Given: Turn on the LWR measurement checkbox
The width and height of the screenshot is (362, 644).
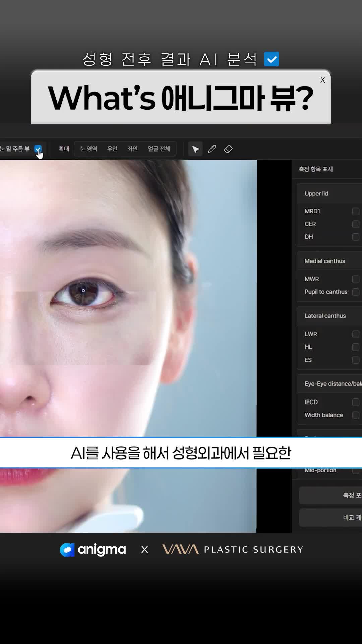Looking at the screenshot, I should coord(356,334).
